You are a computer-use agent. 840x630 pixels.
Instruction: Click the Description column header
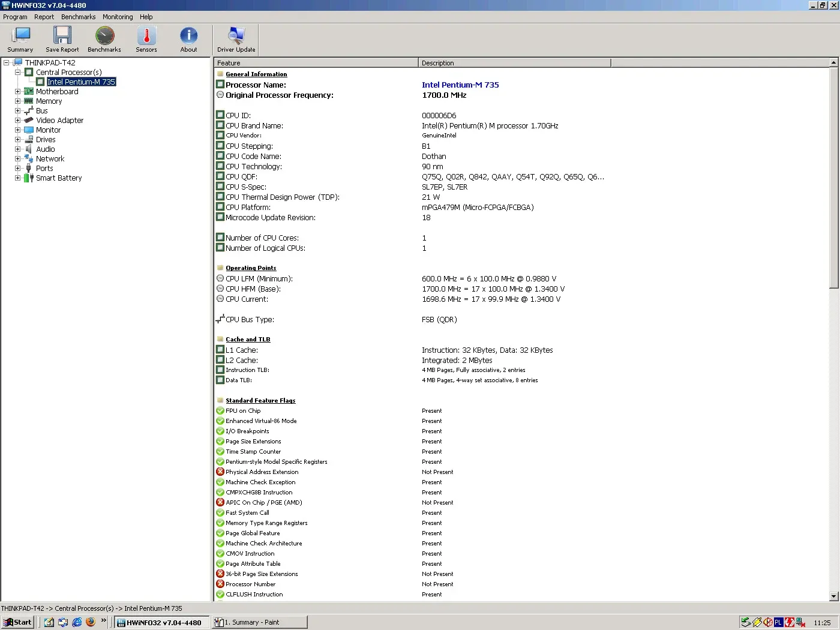[x=514, y=63]
